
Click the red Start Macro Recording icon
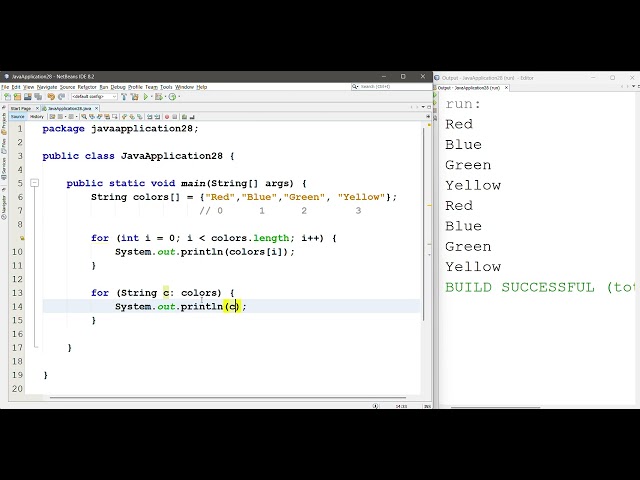pyautogui.click(x=167, y=117)
